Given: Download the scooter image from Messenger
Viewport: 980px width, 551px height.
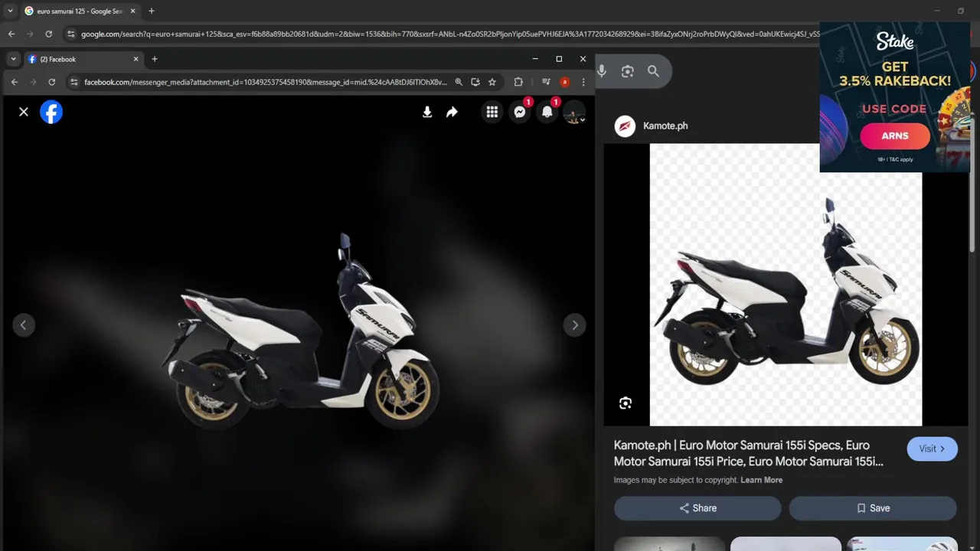Looking at the screenshot, I should pos(427,112).
